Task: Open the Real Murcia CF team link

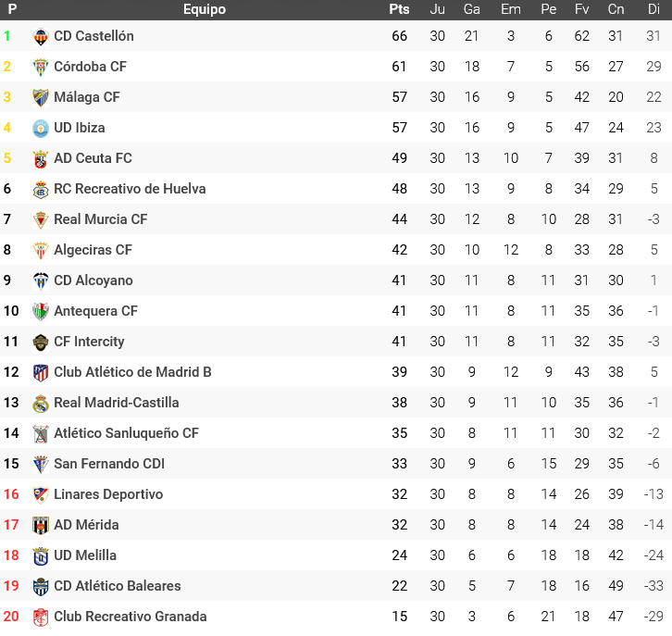Action: tap(100, 219)
